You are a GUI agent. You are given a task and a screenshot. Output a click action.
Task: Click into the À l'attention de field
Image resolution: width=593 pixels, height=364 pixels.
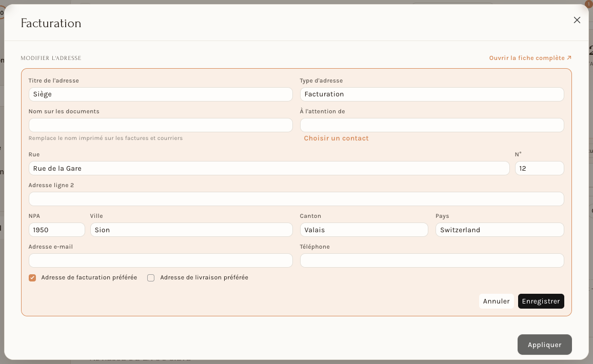coord(432,125)
